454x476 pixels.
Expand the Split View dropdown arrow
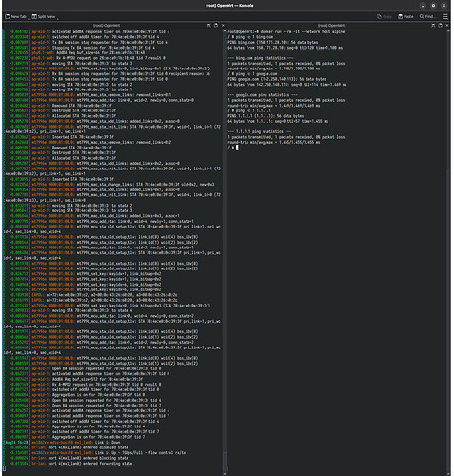[x=57, y=18]
